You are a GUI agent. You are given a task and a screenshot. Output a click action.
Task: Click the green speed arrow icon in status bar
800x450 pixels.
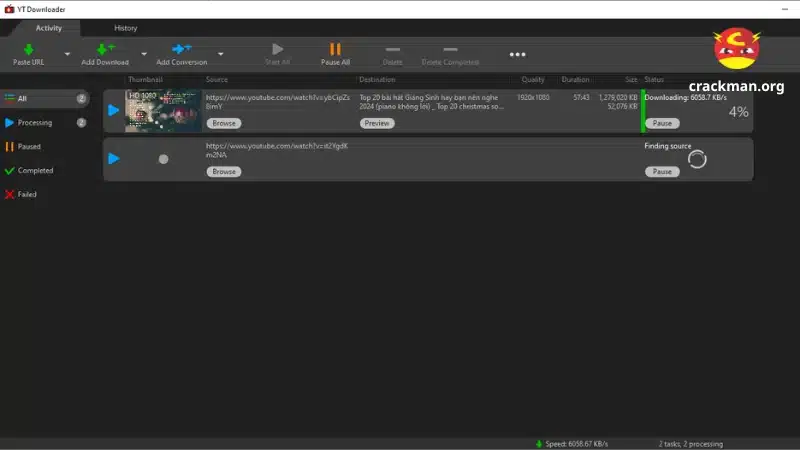(x=539, y=444)
